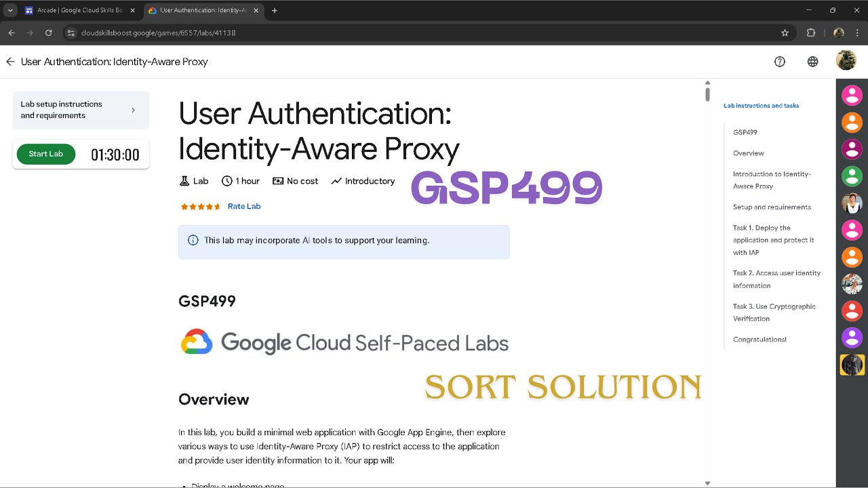Switch to the User Authentication Identity-Aware tab
This screenshot has height=488, width=868.
203,11
